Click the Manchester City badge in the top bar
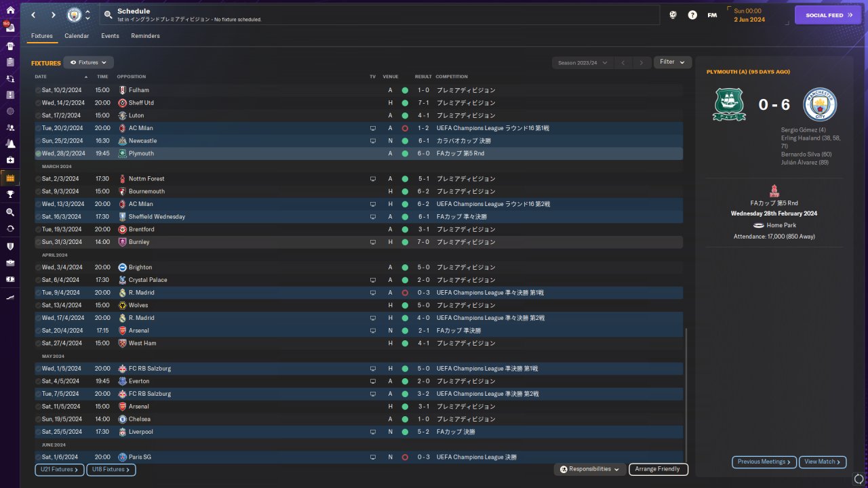The image size is (868, 488). click(x=73, y=15)
